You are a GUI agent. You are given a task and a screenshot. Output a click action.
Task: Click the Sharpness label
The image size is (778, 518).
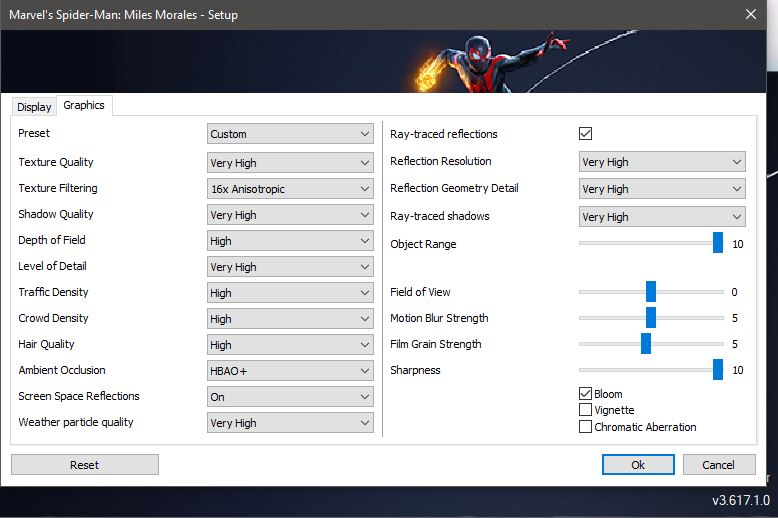pyautogui.click(x=415, y=370)
